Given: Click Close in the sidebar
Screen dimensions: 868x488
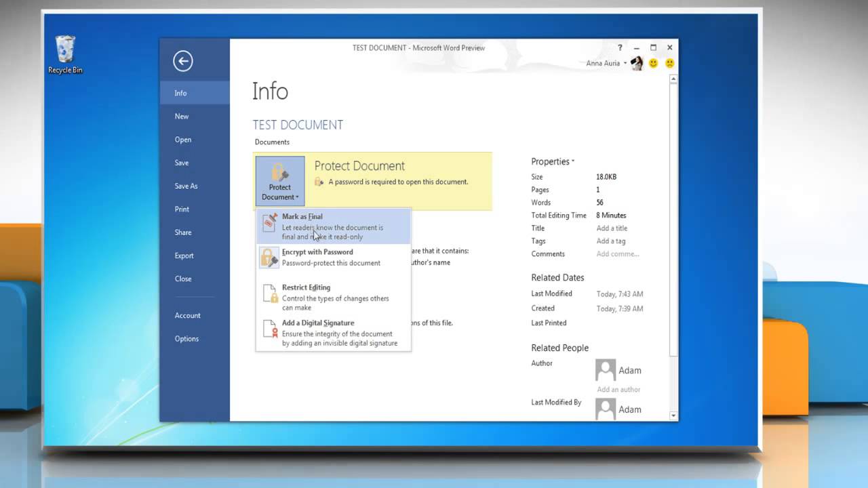Looking at the screenshot, I should pyautogui.click(x=195, y=279).
